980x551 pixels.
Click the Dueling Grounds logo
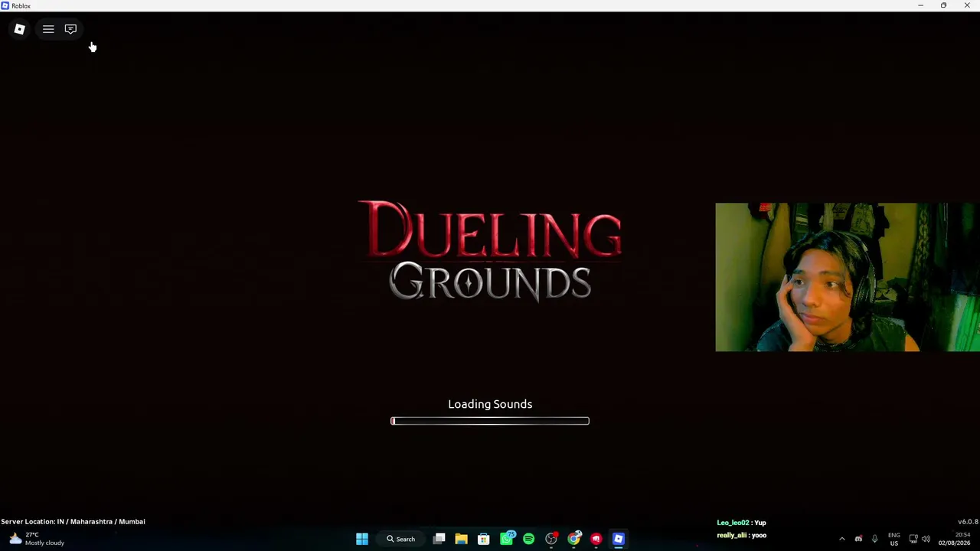point(490,251)
